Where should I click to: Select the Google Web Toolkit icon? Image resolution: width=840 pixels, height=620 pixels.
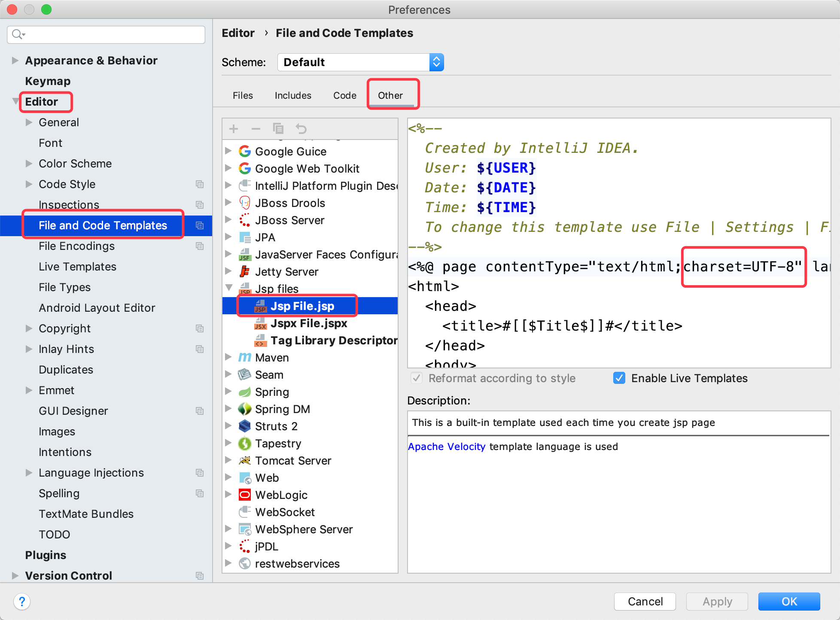pos(245,168)
